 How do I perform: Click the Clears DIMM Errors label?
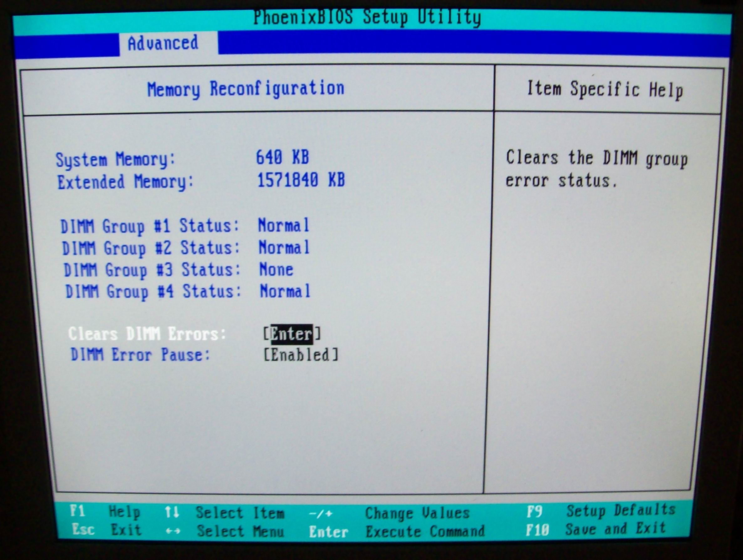147,334
